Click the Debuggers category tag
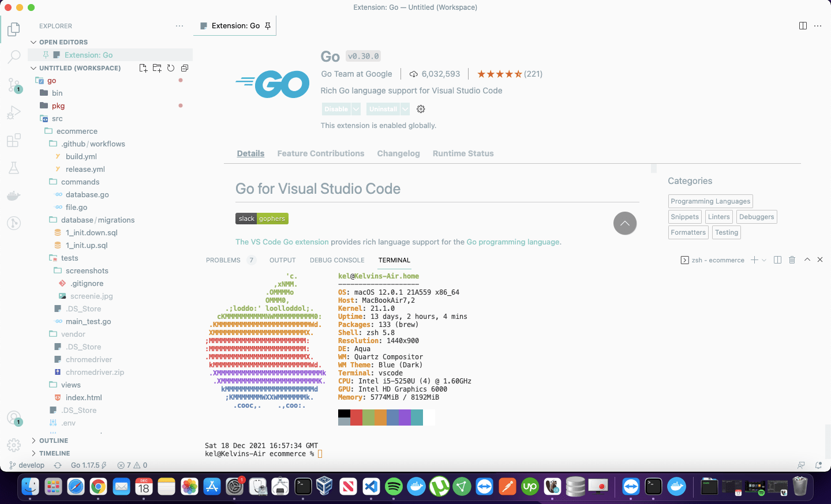Viewport: 831px width, 504px height. point(757,217)
